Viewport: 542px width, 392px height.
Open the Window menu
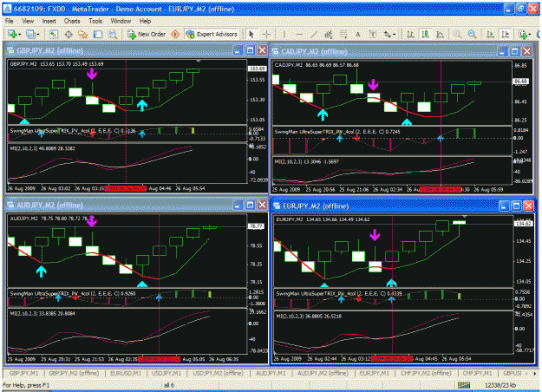point(121,21)
